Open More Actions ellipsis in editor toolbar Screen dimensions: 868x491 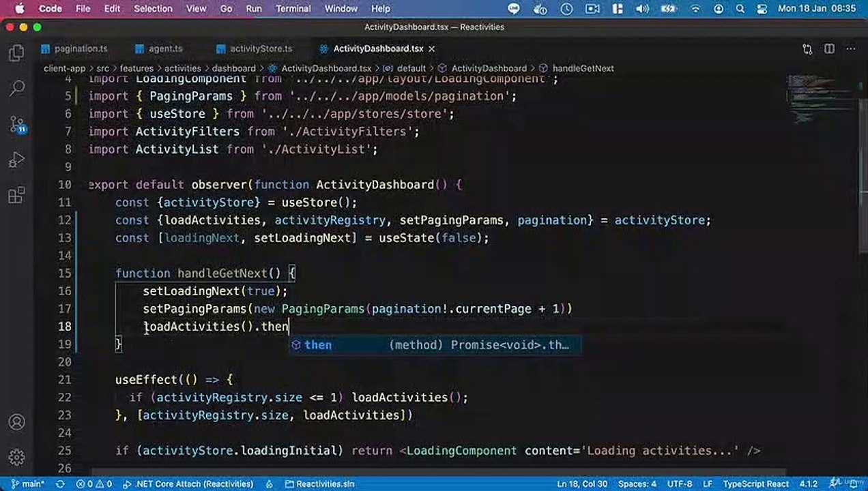pos(850,49)
